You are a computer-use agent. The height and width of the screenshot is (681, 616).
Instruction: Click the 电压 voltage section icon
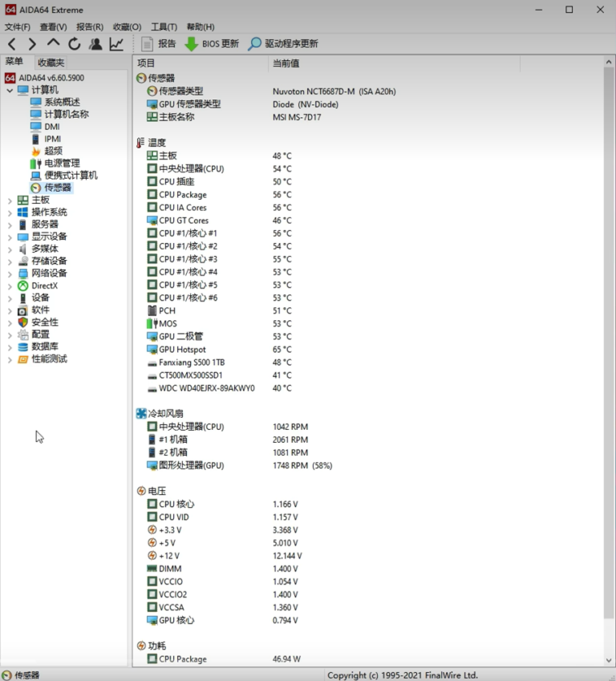tap(141, 491)
